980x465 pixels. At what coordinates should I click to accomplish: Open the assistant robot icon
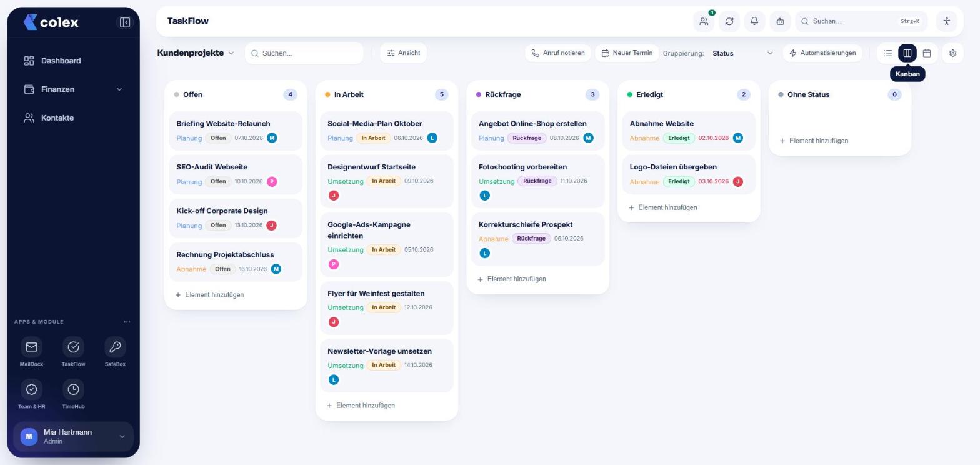[x=780, y=21]
